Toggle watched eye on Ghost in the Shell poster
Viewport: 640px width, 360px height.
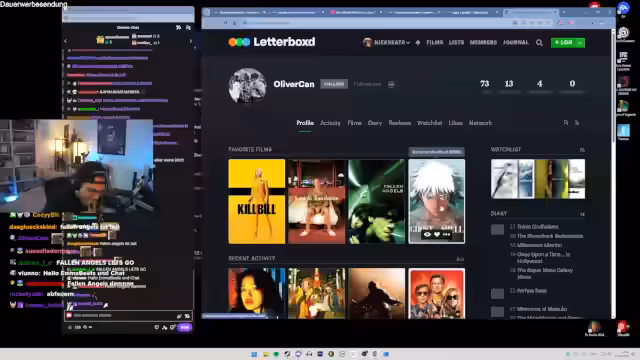click(427, 234)
